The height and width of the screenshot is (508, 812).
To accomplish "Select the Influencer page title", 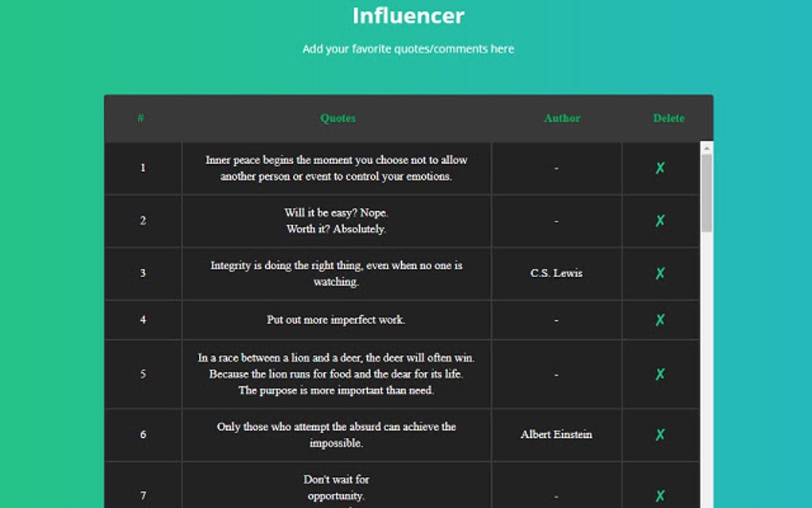I will (x=408, y=16).
